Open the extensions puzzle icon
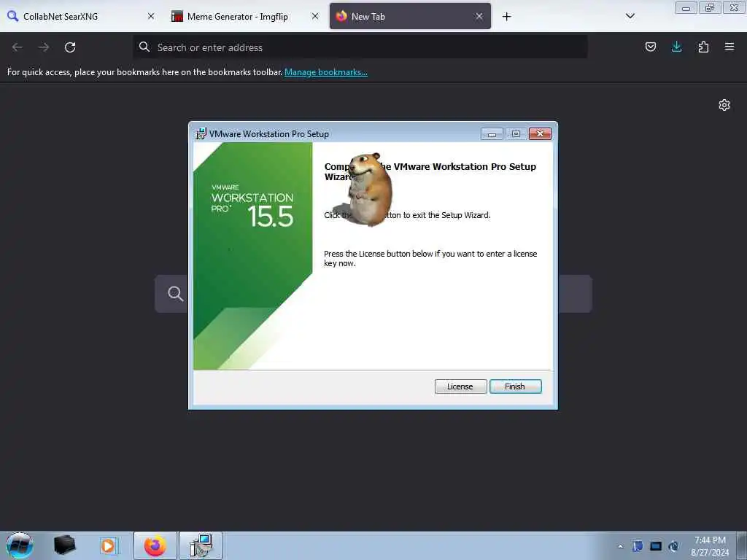This screenshot has width=747, height=560. (x=703, y=47)
